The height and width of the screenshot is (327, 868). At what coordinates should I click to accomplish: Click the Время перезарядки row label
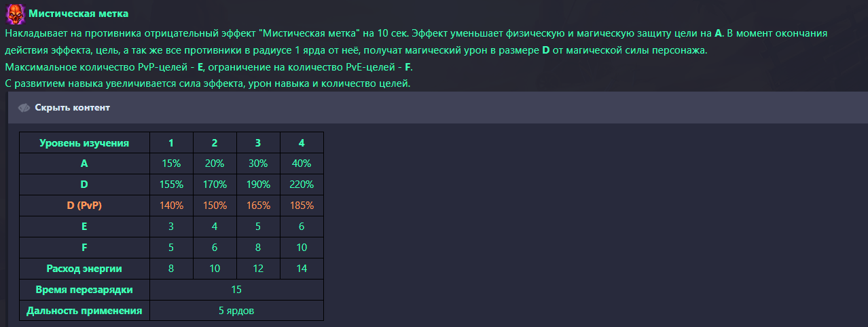coord(84,290)
